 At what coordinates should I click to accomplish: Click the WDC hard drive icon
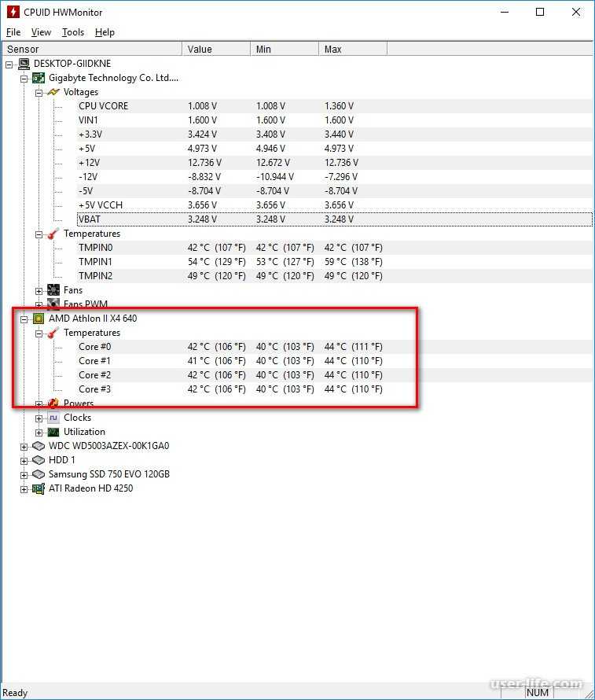(39, 446)
